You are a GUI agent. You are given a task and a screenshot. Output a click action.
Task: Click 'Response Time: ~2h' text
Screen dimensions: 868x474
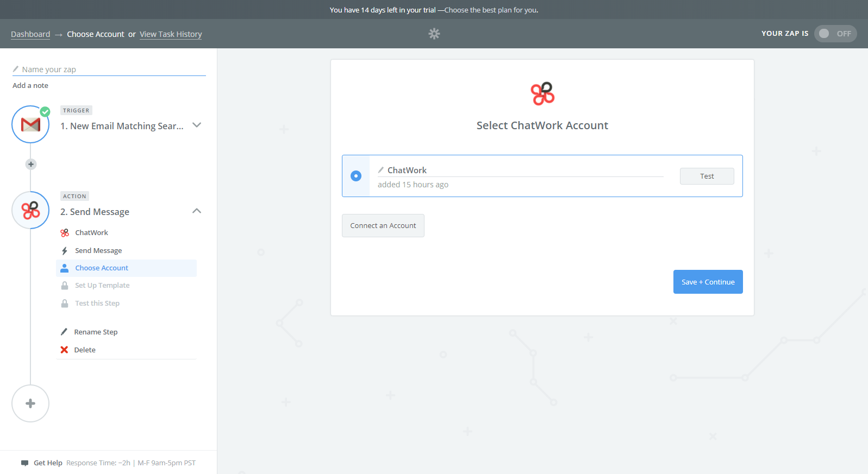coord(98,463)
